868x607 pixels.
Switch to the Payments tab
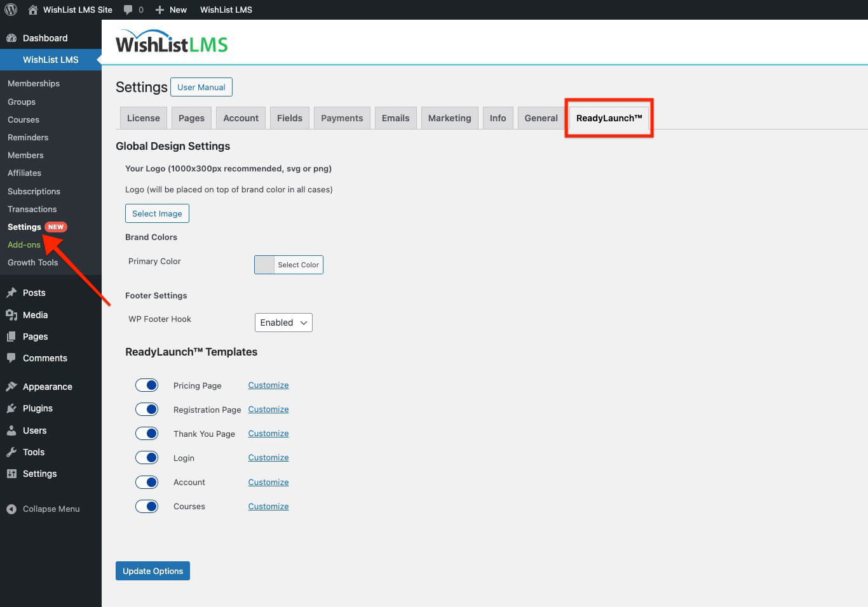pos(341,117)
